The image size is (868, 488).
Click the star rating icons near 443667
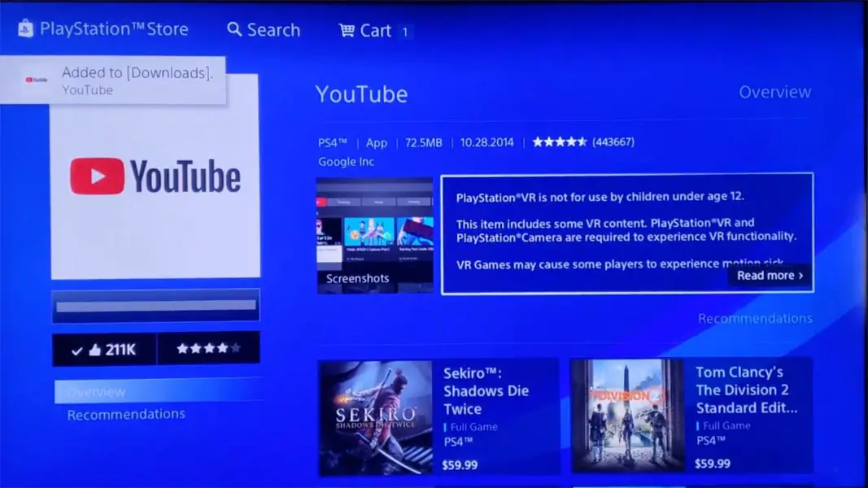[x=559, y=142]
